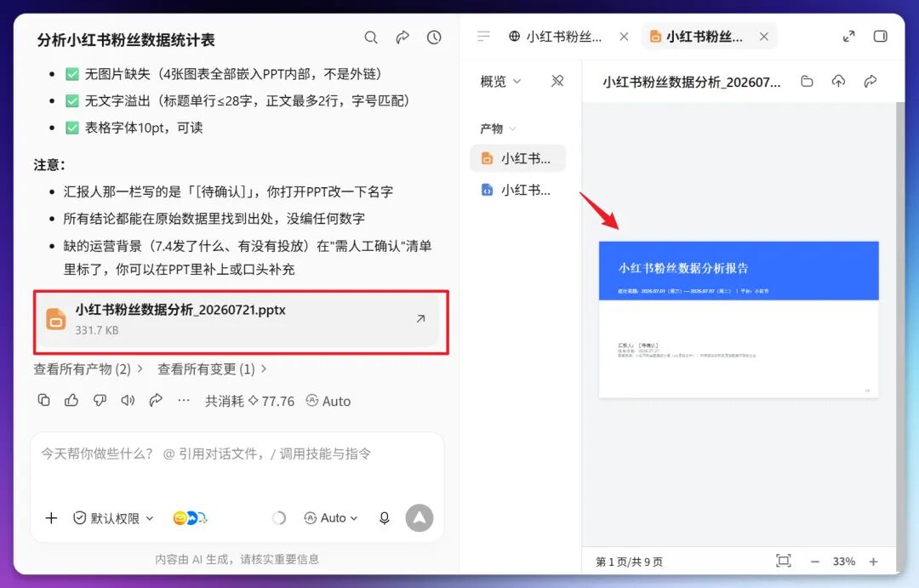Open the chat history clock icon
This screenshot has width=919, height=588.
pos(434,37)
